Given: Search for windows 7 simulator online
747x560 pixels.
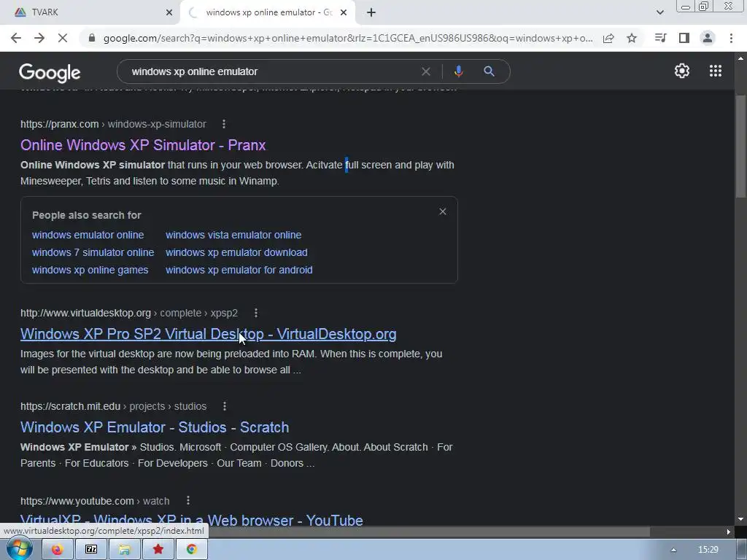Looking at the screenshot, I should point(93,252).
